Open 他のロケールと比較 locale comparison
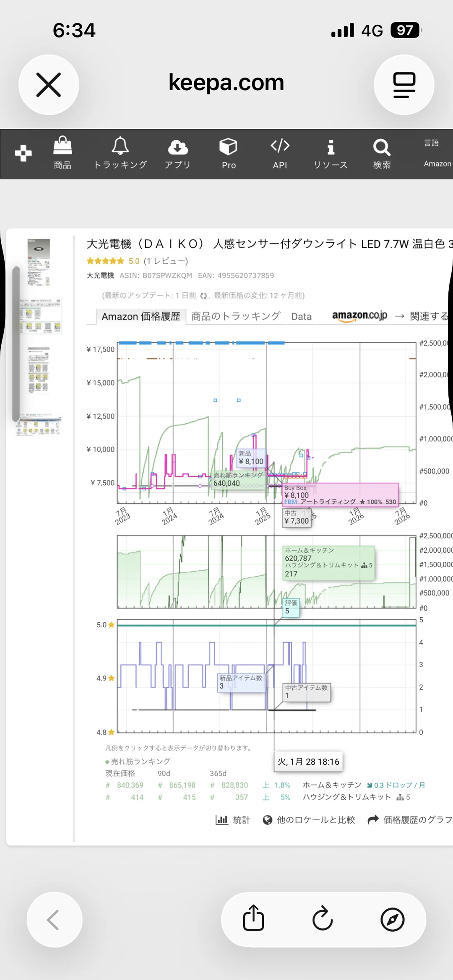This screenshot has height=980, width=453. pos(309,820)
